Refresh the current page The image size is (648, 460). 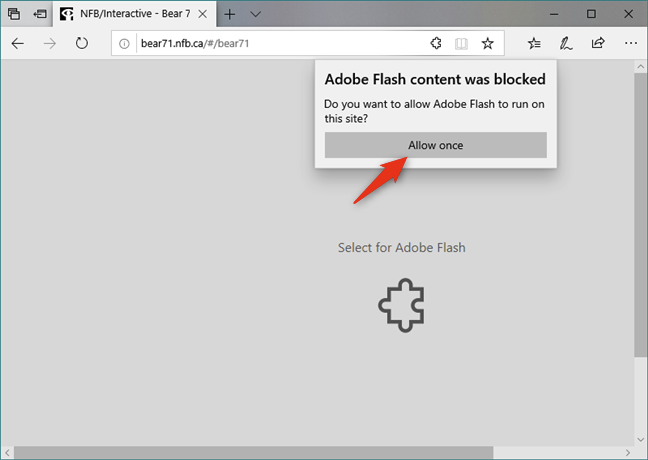pyautogui.click(x=82, y=43)
